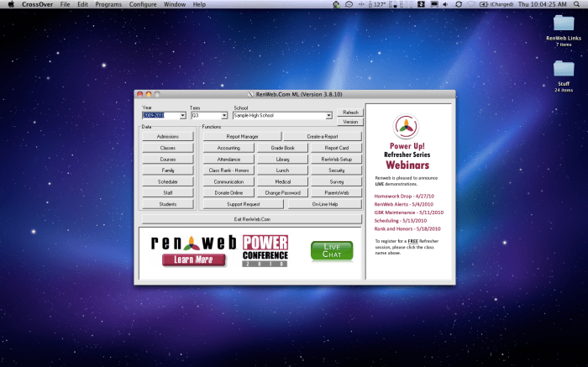Click the Wi-Fi icon in menu bar

pos(471,4)
